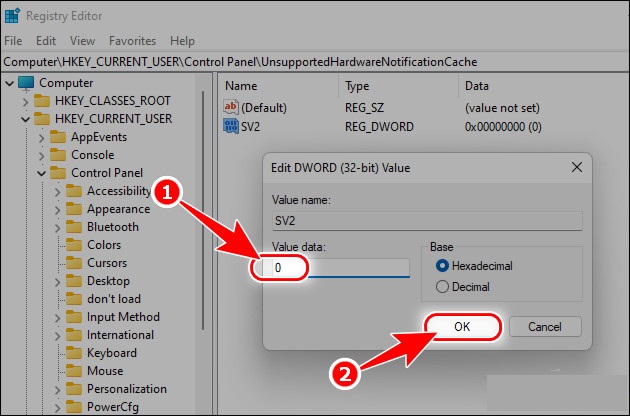Open the View menu
The height and width of the screenshot is (416, 630).
[x=82, y=41]
